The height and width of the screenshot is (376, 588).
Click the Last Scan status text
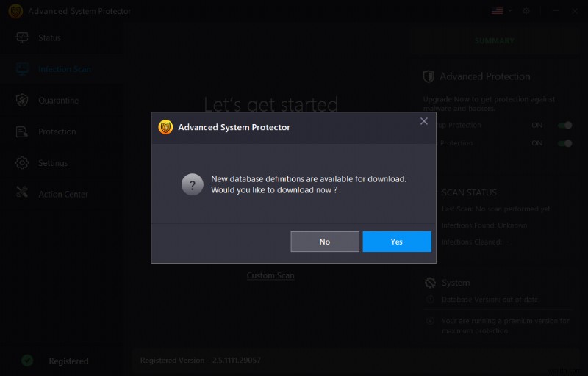pyautogui.click(x=496, y=209)
